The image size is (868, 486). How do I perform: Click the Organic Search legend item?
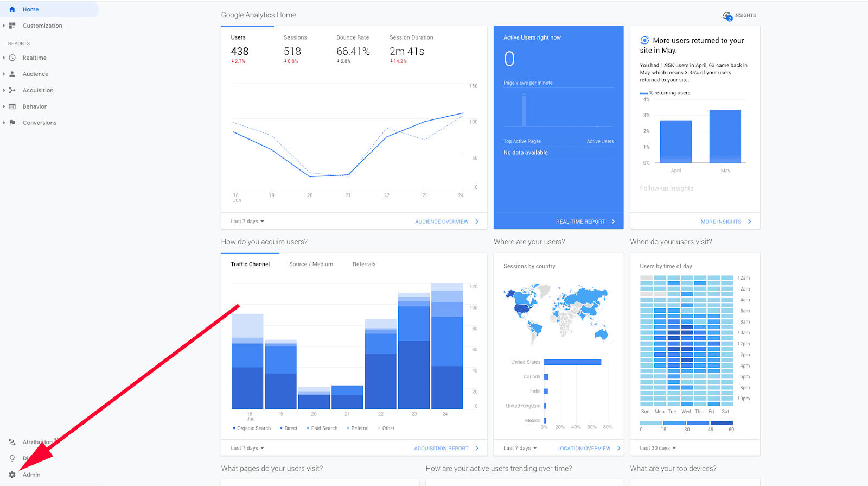tap(252, 428)
